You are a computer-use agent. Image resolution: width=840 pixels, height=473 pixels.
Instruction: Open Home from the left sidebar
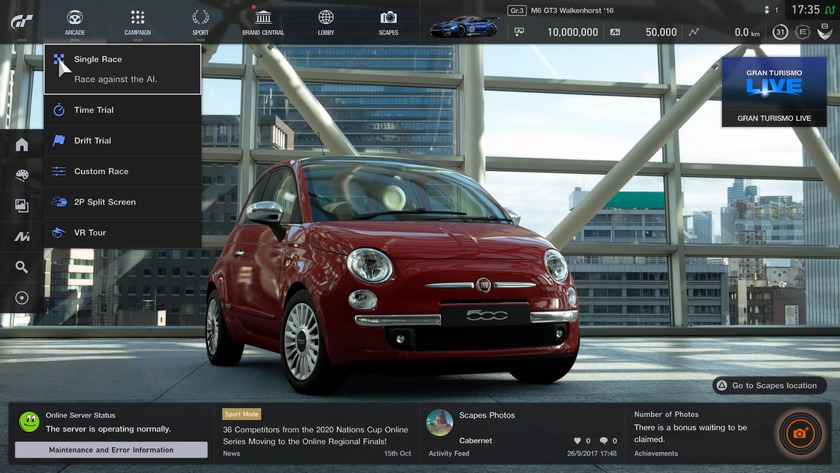[x=21, y=145]
